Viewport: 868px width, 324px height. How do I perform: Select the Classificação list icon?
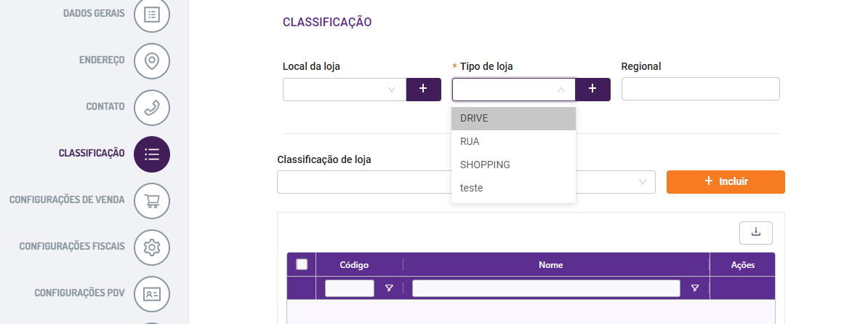click(152, 154)
